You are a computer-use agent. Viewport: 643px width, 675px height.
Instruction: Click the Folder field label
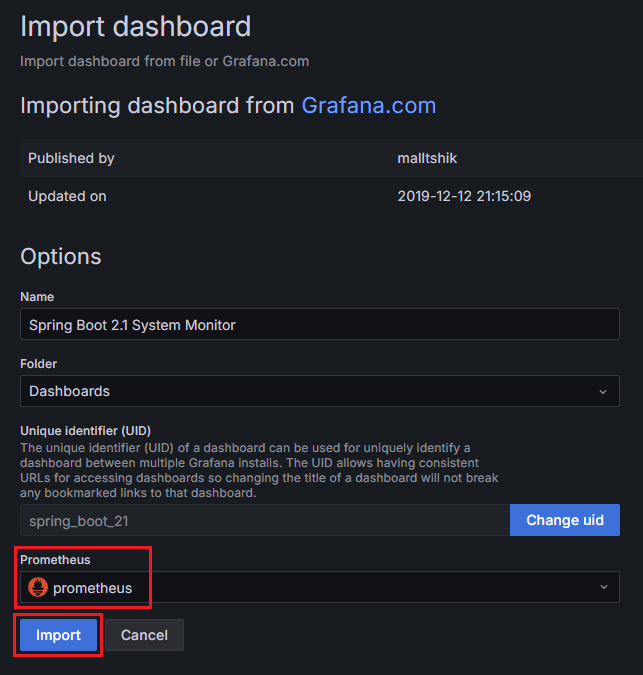[38, 364]
